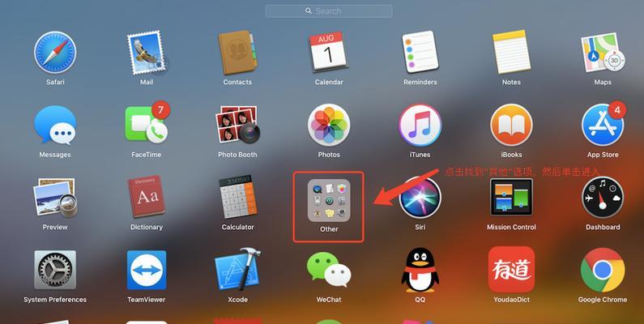Open Xcode
This screenshot has height=324, width=644.
pyautogui.click(x=237, y=270)
